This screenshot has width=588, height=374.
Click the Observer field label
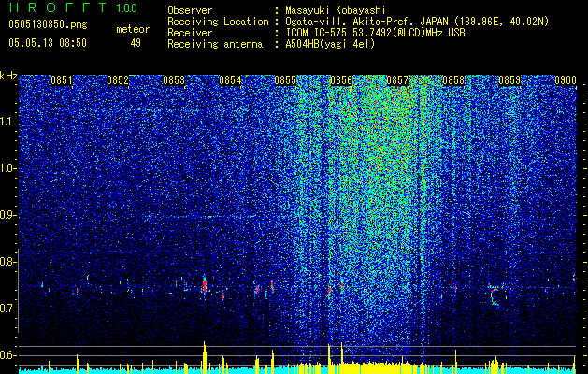click(x=190, y=10)
